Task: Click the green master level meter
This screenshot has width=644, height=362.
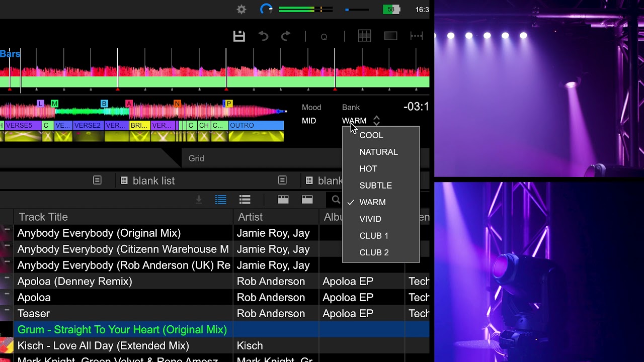Action: point(305,9)
